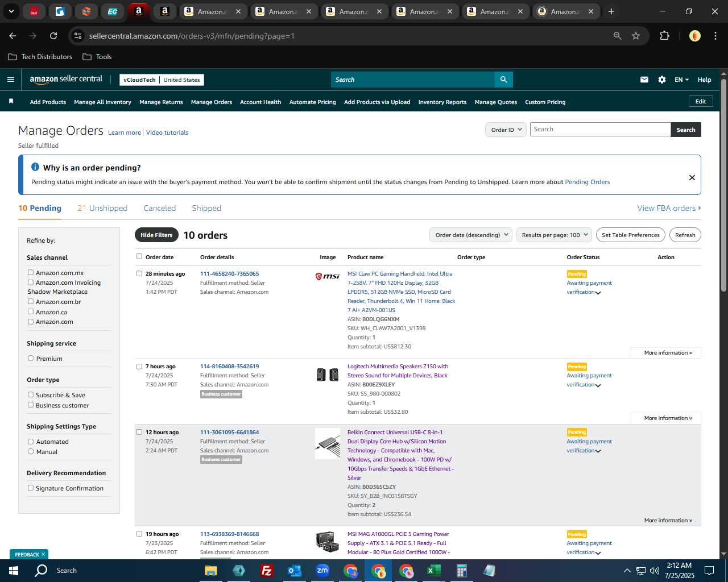Open a new browser tab

tap(611, 11)
